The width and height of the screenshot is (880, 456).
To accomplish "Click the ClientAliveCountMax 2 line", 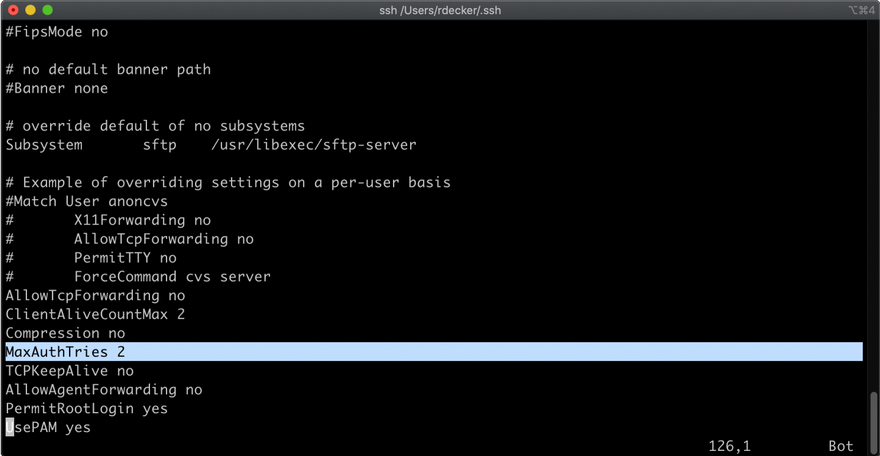I will pos(95,314).
